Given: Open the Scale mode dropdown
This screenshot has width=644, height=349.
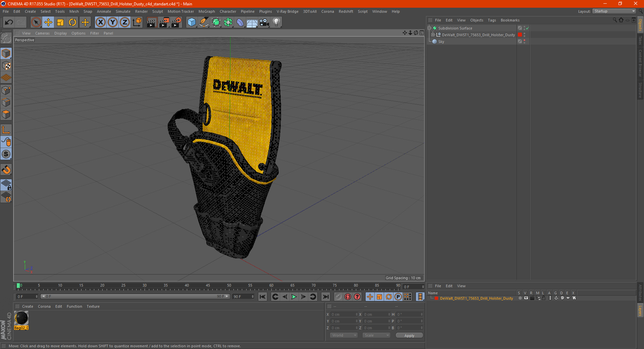Looking at the screenshot, I should tap(376, 335).
